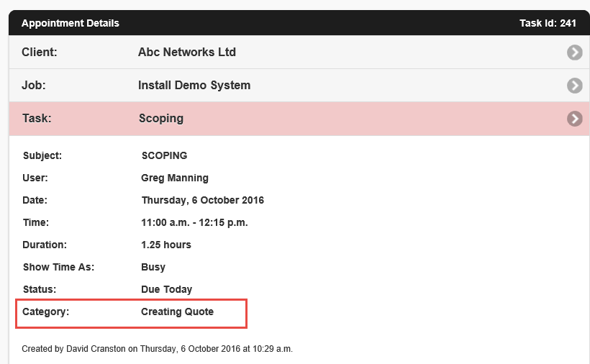Click the date Thursday, 6 October 2016
The height and width of the screenshot is (364, 590).
point(203,200)
